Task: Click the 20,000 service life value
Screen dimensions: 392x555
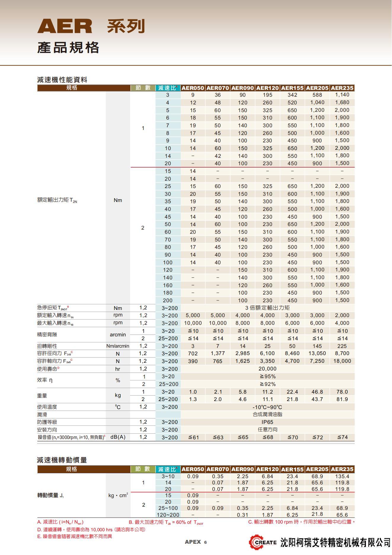Action: click(267, 369)
